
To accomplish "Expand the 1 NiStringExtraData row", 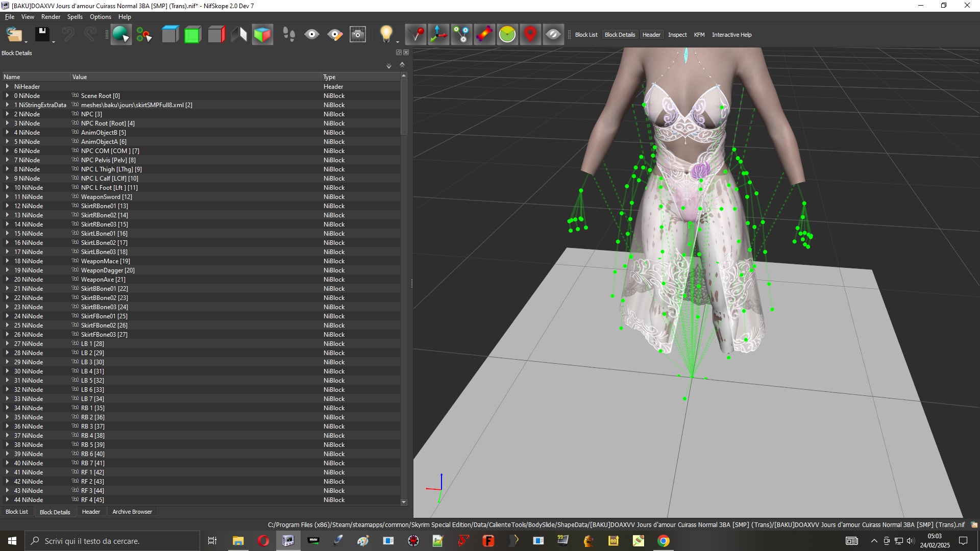I will 7,105.
